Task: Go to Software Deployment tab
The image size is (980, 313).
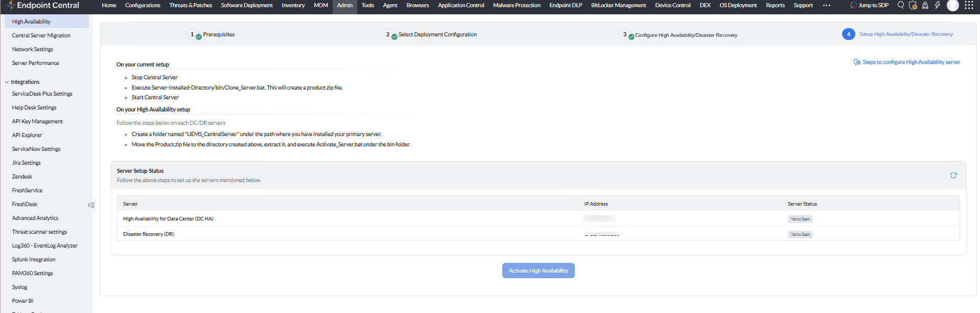Action: (x=247, y=5)
